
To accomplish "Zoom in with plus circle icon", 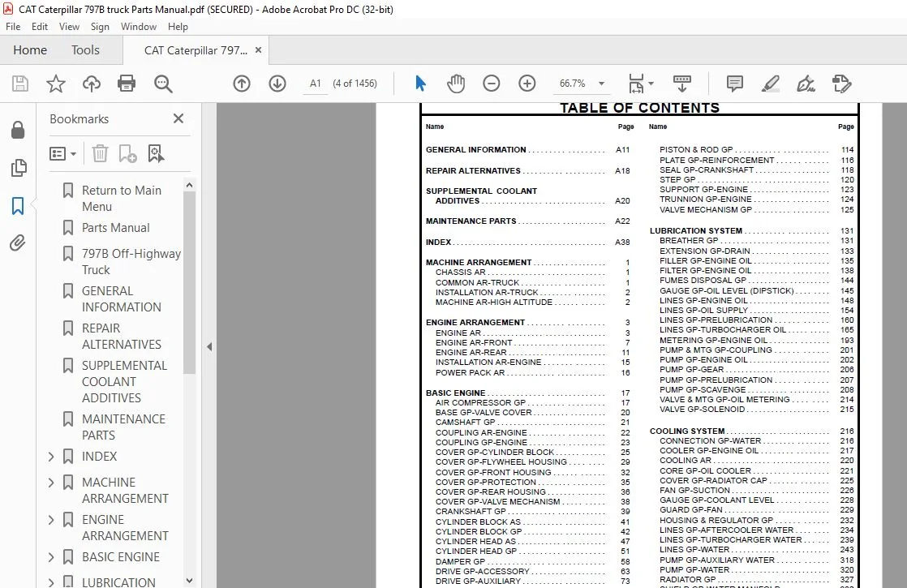I will click(x=527, y=84).
